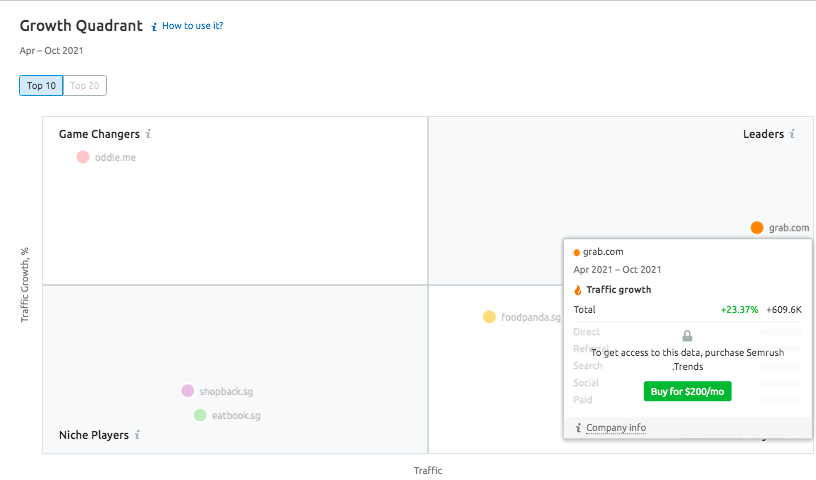
Task: Click the grab.com chart label
Action: [x=789, y=228]
